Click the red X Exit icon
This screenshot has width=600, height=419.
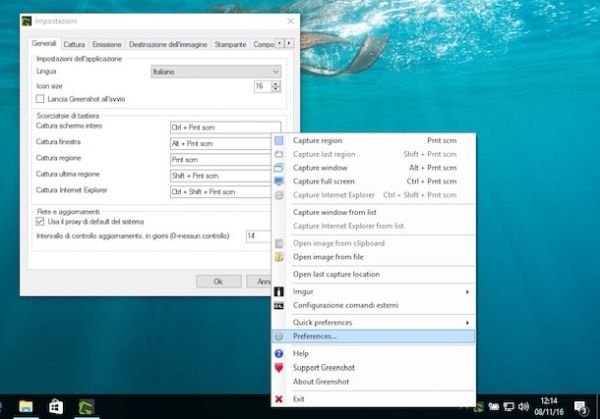pyautogui.click(x=280, y=398)
